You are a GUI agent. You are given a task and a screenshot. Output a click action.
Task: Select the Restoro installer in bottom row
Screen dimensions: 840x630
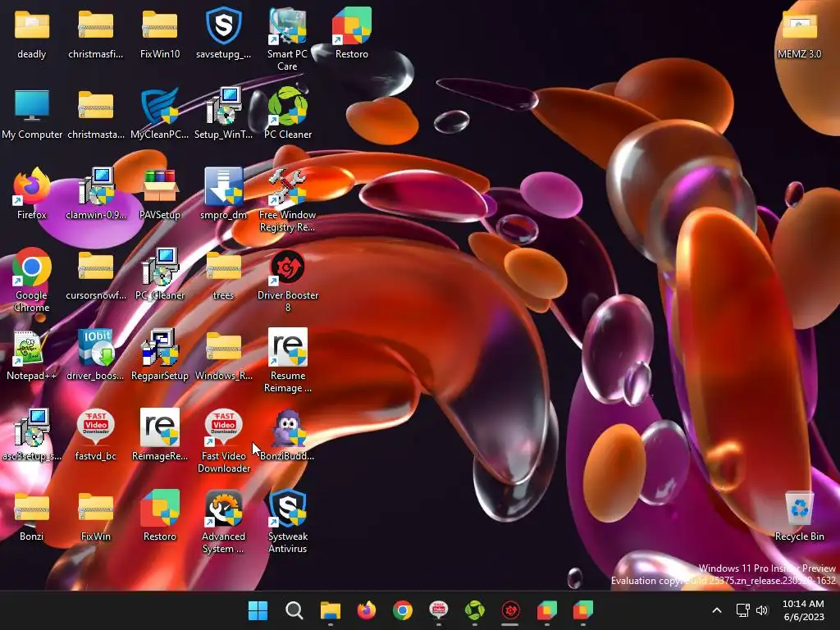[x=160, y=507]
